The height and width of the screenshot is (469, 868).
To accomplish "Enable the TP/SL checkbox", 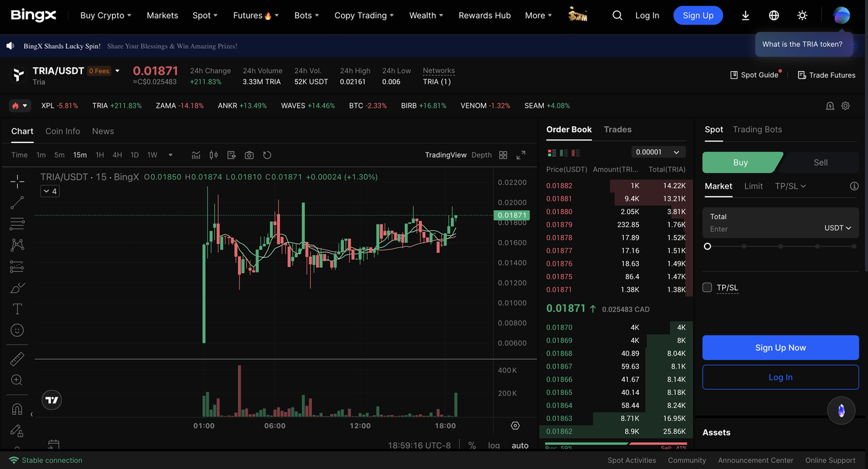I will pyautogui.click(x=707, y=287).
